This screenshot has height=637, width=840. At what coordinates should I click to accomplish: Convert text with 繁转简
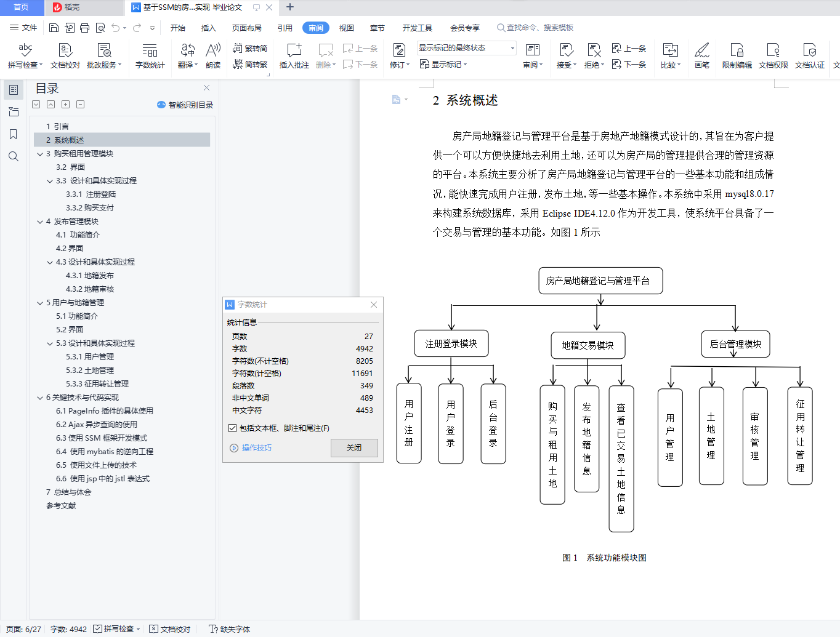[250, 48]
